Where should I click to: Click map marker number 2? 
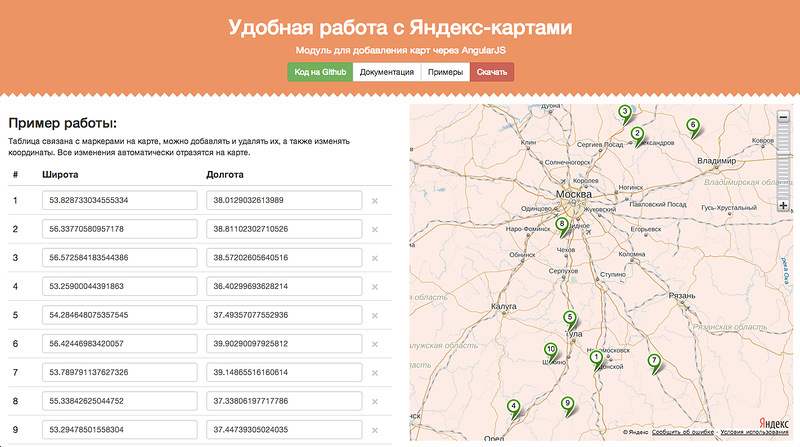637,136
